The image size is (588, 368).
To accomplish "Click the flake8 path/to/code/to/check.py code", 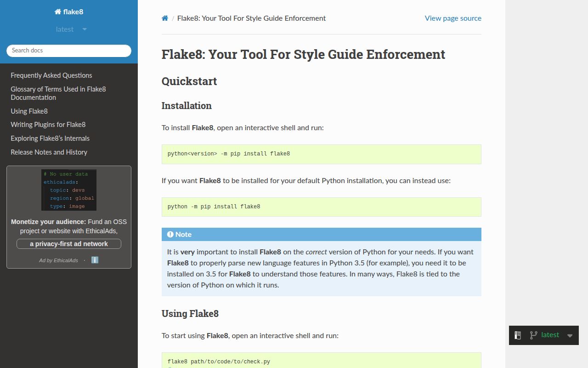I will click(x=219, y=362).
